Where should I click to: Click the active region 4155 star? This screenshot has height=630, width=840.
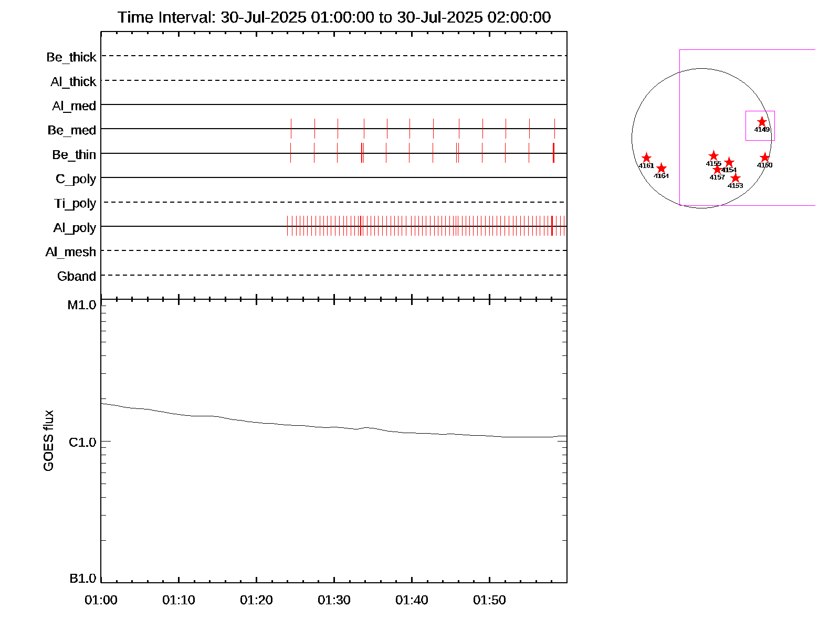point(713,156)
